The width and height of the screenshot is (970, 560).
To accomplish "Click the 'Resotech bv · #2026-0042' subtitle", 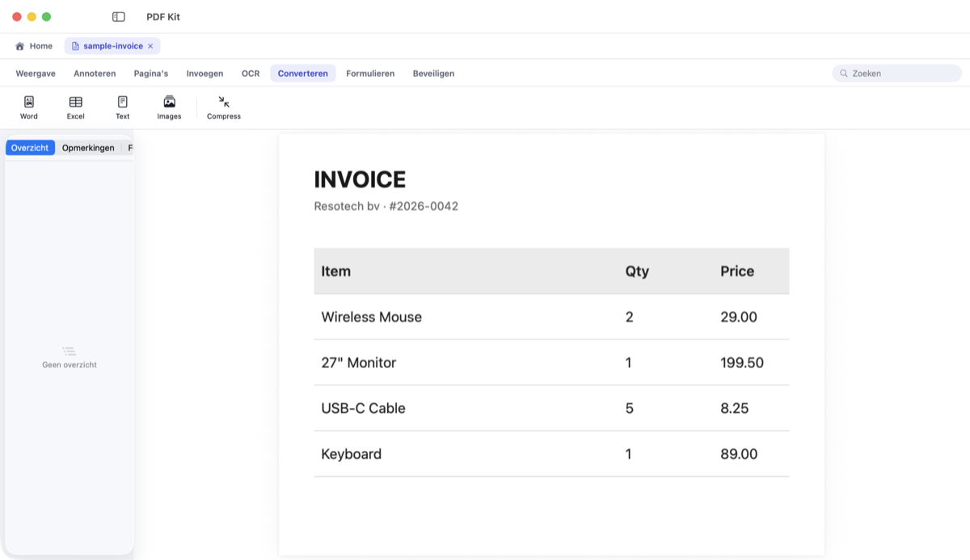I will (386, 206).
